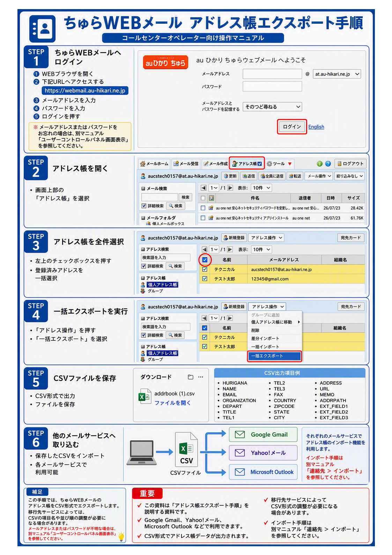This screenshot has height=555, width=392.
Task: Click the ログイン button
Action: tap(292, 127)
